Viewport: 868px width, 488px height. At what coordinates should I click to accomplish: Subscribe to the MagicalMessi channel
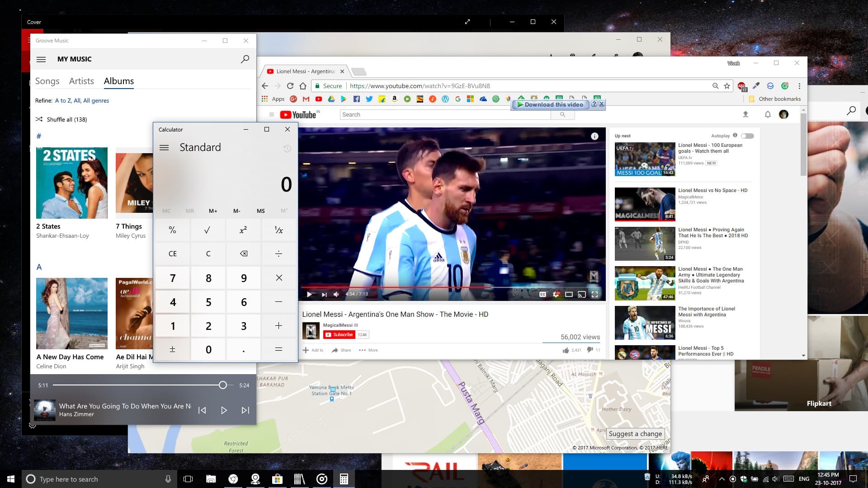(339, 335)
